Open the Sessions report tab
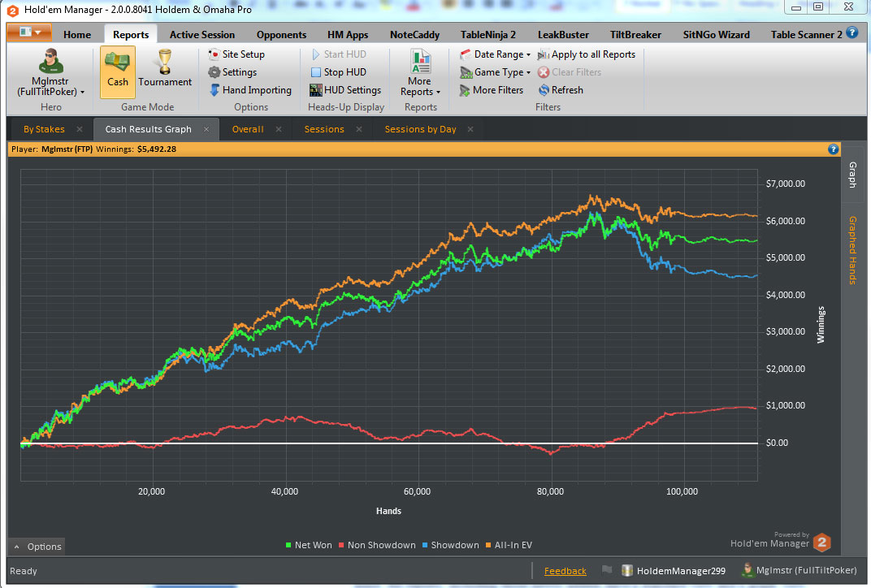This screenshot has width=871, height=588. (324, 129)
